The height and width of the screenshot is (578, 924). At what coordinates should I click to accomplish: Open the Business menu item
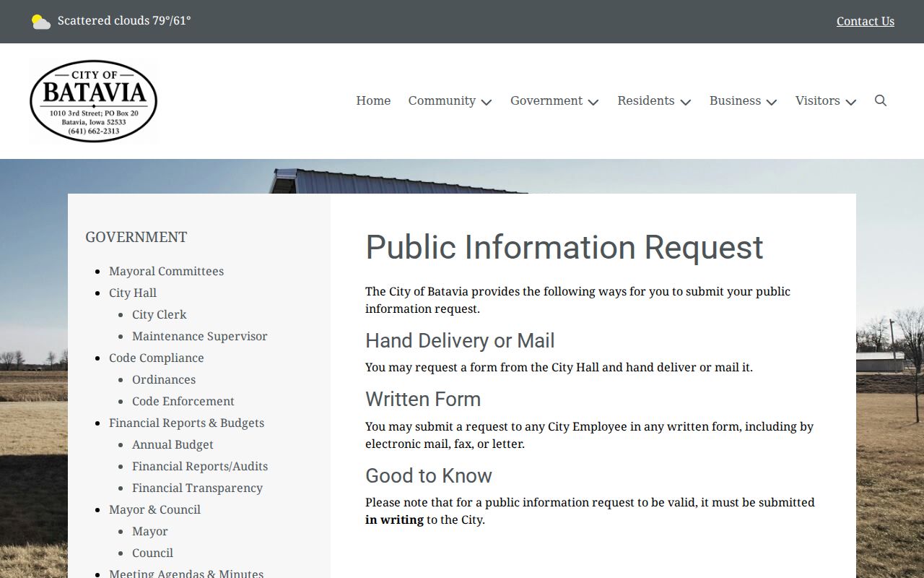click(735, 100)
